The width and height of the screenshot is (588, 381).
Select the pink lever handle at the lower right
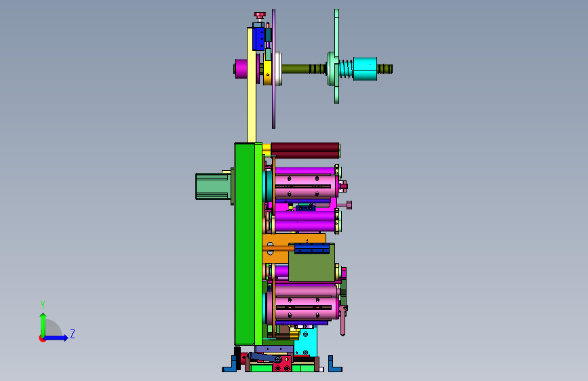coord(343,321)
